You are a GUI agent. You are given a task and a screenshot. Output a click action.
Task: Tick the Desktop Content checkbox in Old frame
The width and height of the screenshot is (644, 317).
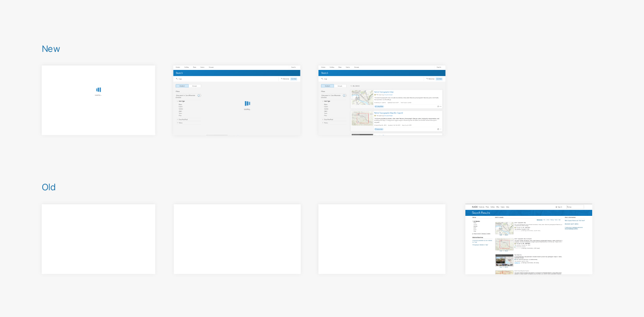pyautogui.click(x=473, y=233)
